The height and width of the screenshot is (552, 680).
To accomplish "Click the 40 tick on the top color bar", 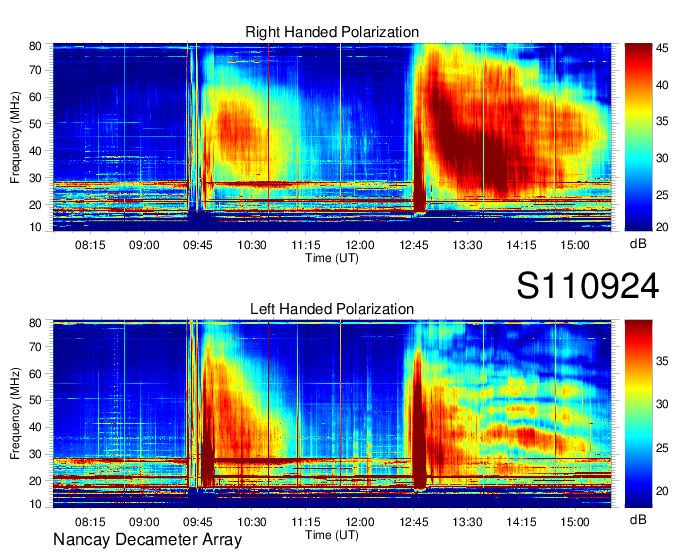I will click(662, 85).
